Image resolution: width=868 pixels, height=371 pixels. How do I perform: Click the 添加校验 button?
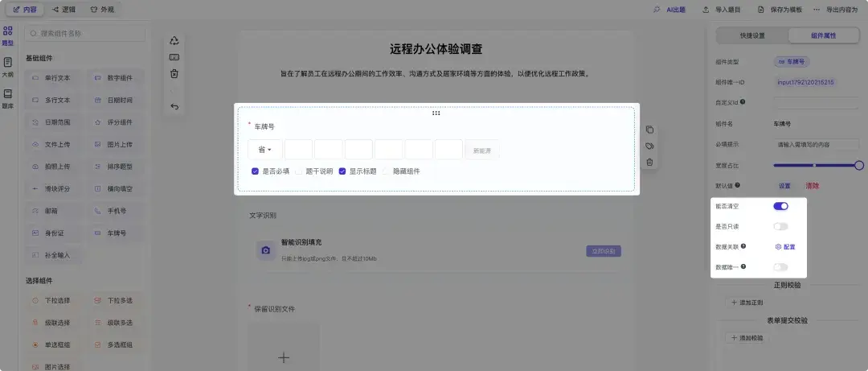pos(747,338)
